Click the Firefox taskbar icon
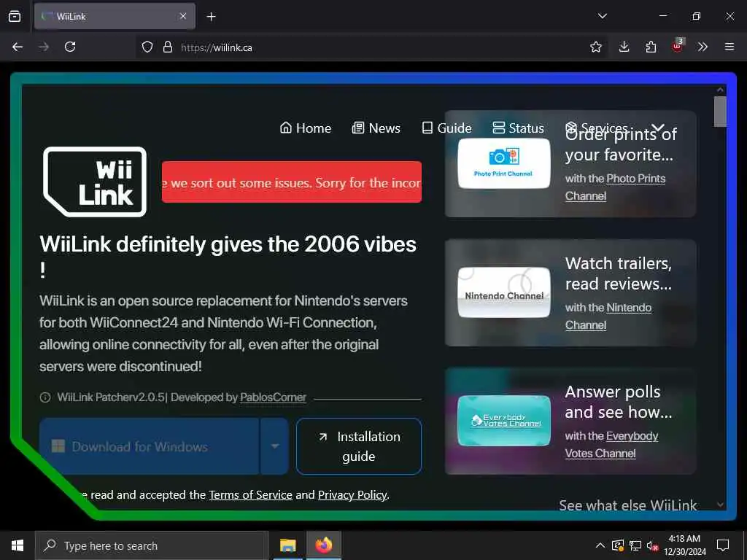 (323, 545)
